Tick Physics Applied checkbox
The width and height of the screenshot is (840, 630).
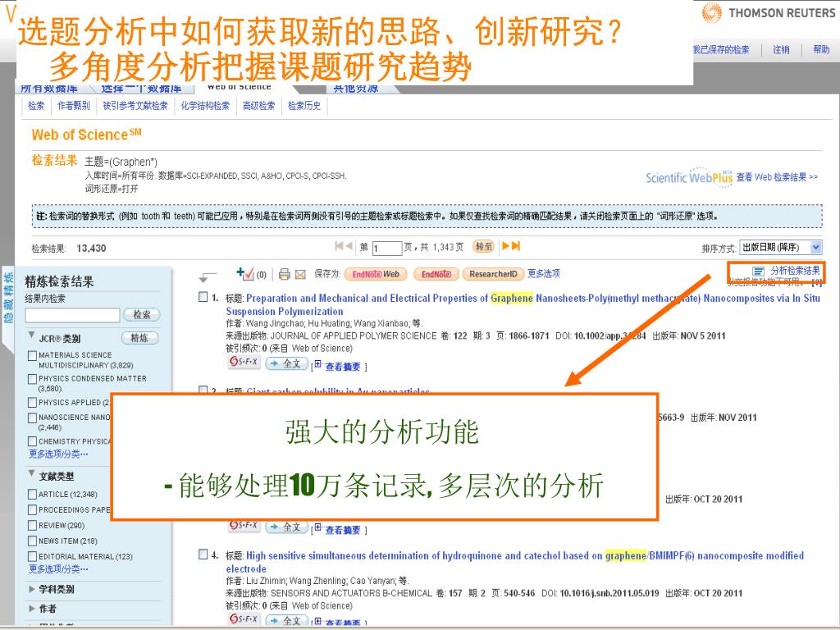point(32,403)
